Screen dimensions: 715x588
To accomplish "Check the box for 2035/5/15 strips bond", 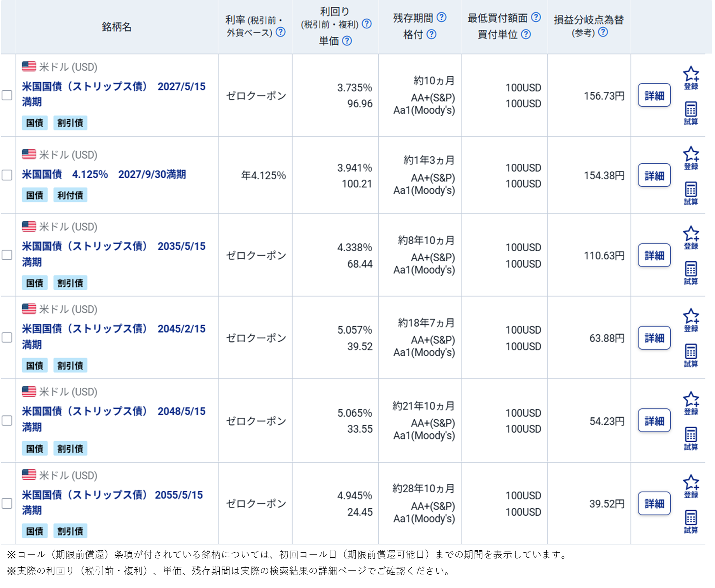I will pyautogui.click(x=7, y=255).
